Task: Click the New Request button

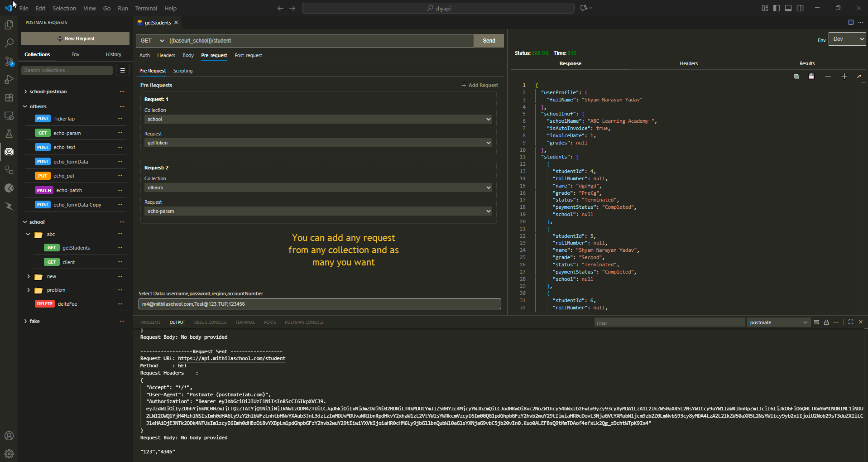Action: click(x=75, y=38)
